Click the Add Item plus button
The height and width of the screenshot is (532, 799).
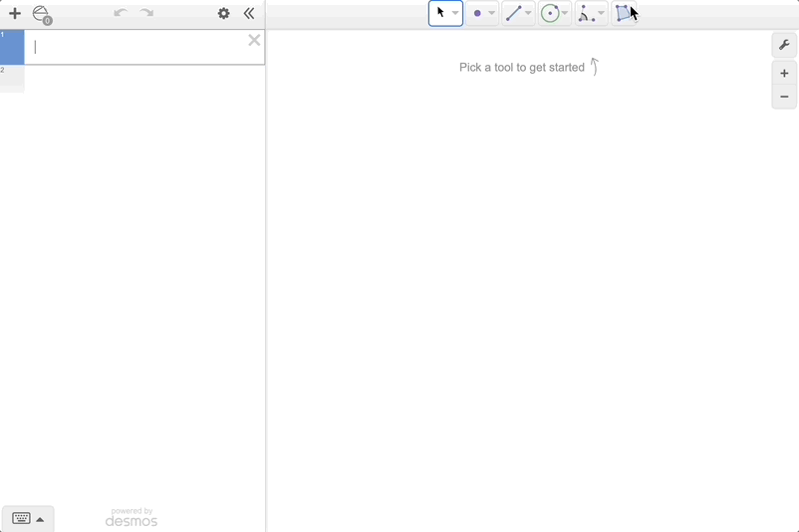pyautogui.click(x=15, y=13)
